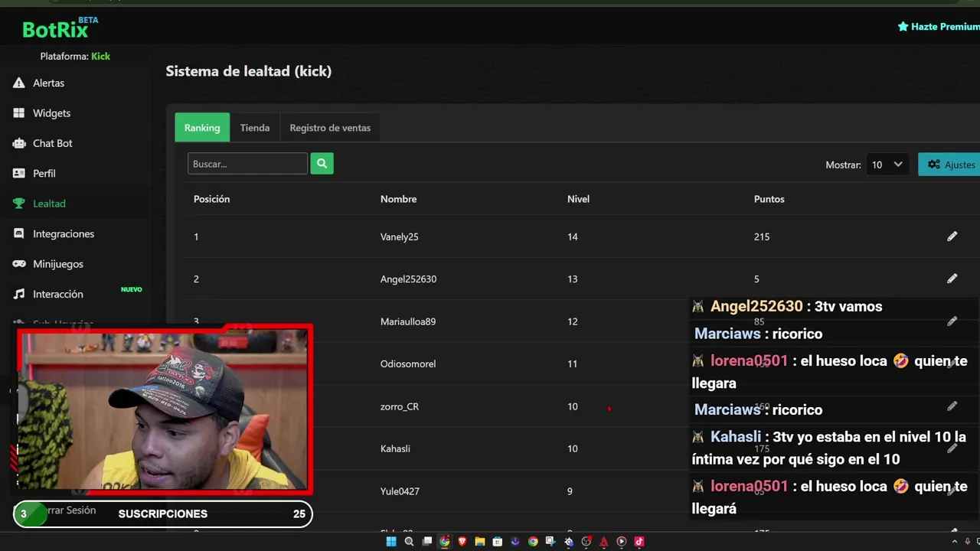Switch to the Tienda tab
Image resolution: width=980 pixels, height=551 pixels.
tap(255, 128)
